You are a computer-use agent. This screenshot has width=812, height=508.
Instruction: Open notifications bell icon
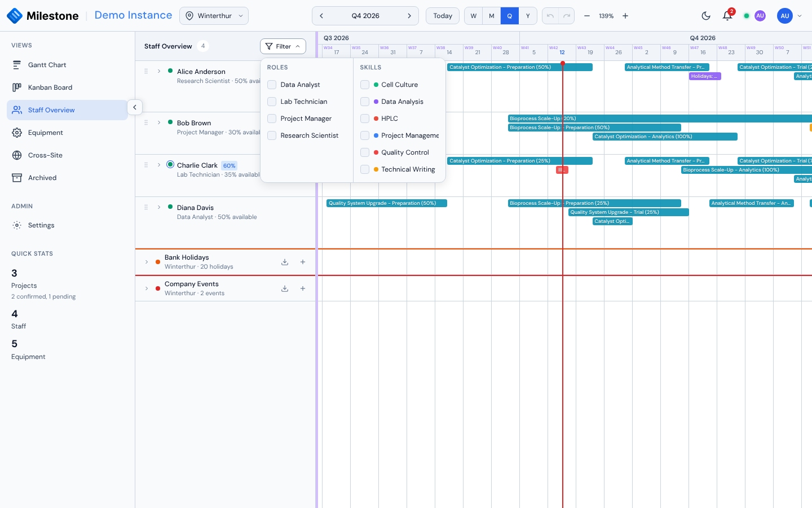click(x=727, y=16)
